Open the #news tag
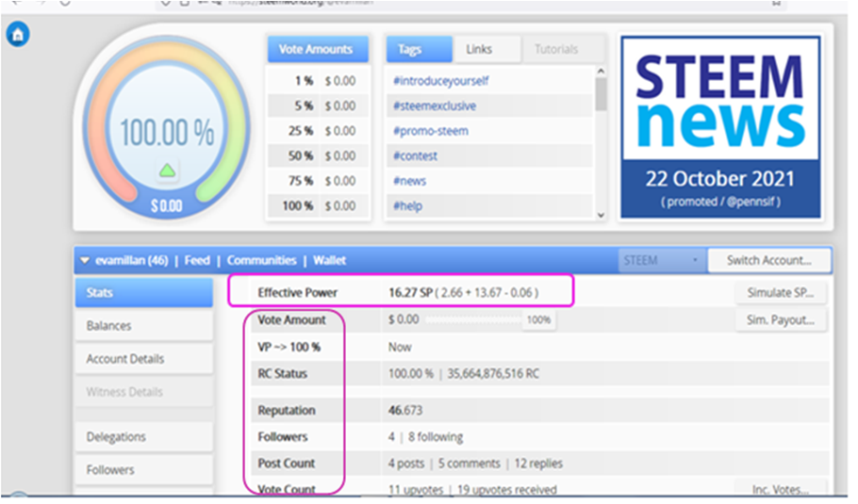Screen dimensions: 858x504 [409, 181]
